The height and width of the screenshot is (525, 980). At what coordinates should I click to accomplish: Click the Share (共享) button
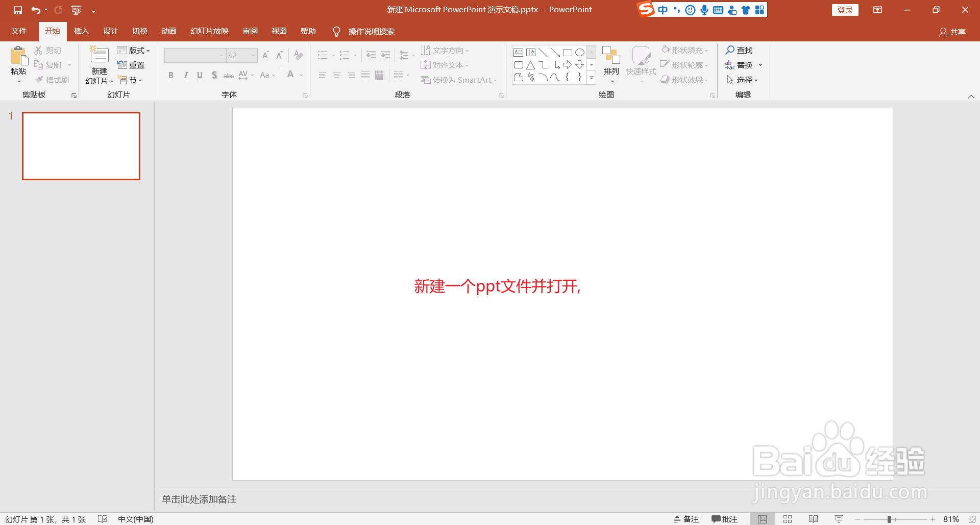952,32
